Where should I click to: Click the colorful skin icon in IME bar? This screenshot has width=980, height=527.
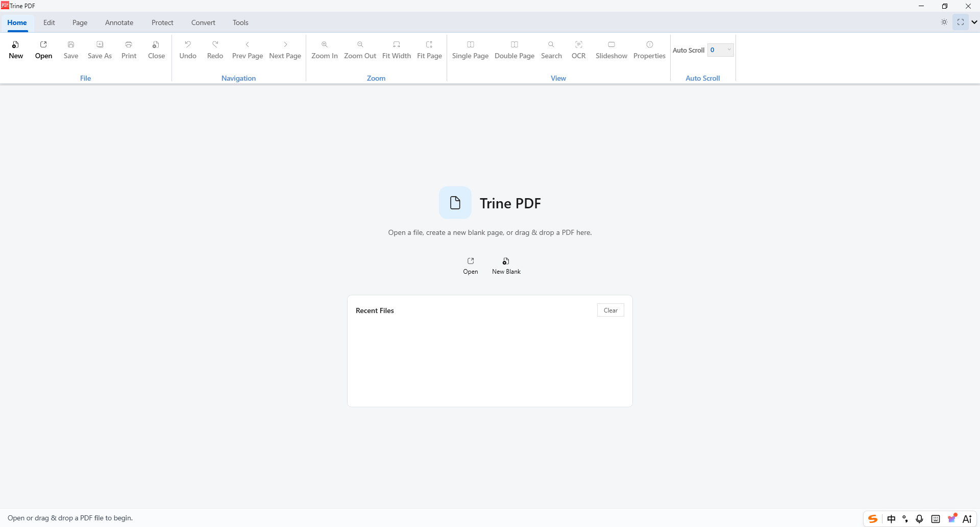pyautogui.click(x=952, y=518)
